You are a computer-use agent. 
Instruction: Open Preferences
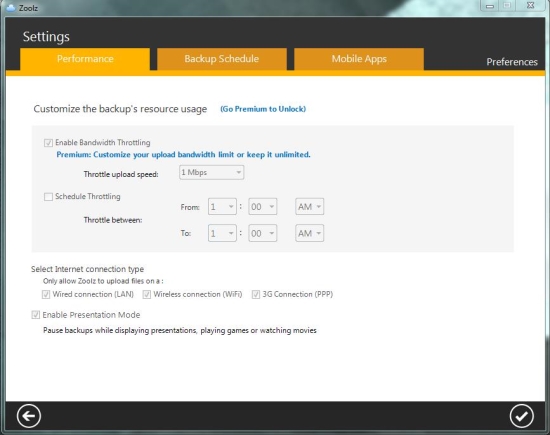[x=512, y=62]
